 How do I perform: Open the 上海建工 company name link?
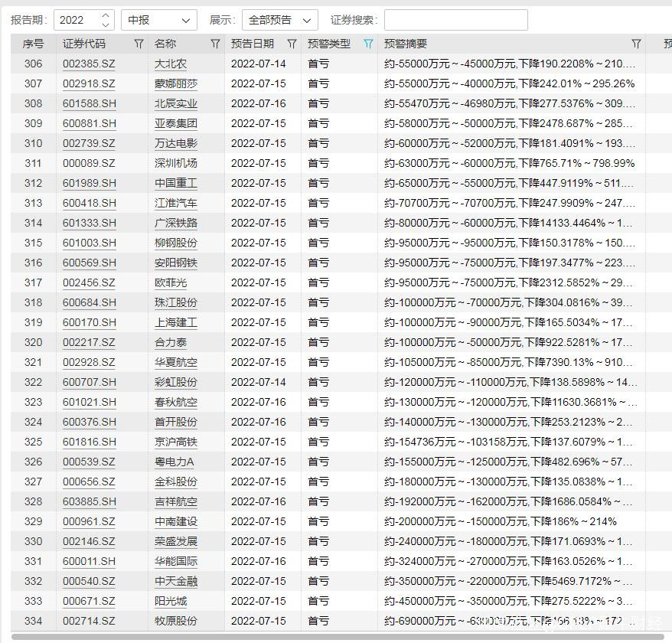point(176,322)
